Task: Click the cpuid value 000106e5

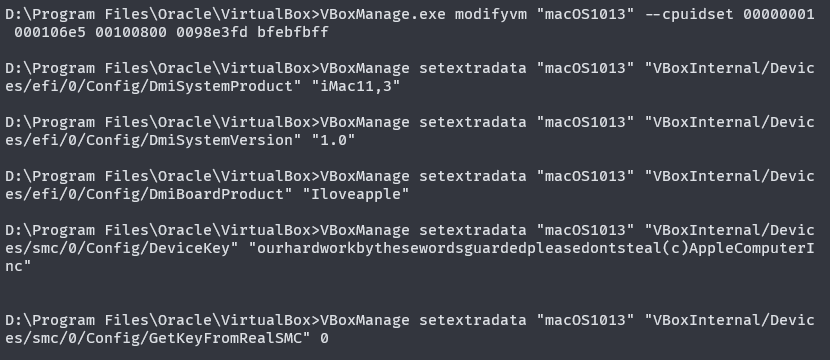Action: [x=50, y=32]
